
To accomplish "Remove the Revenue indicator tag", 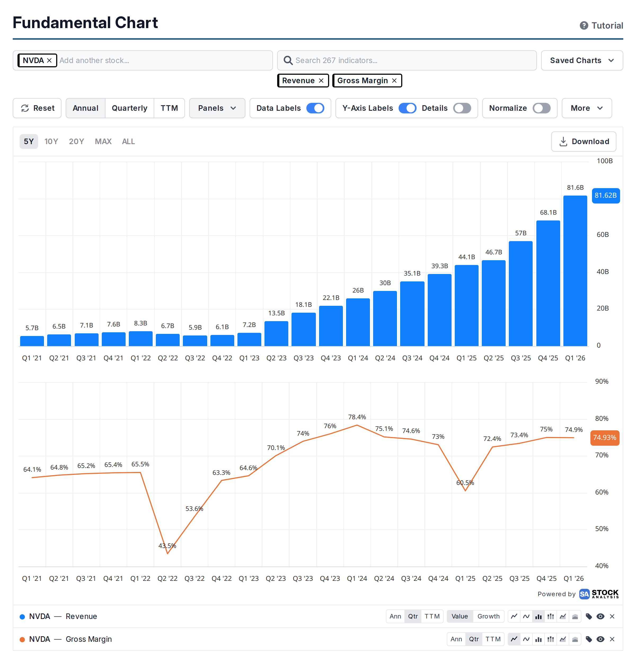I will 321,81.
